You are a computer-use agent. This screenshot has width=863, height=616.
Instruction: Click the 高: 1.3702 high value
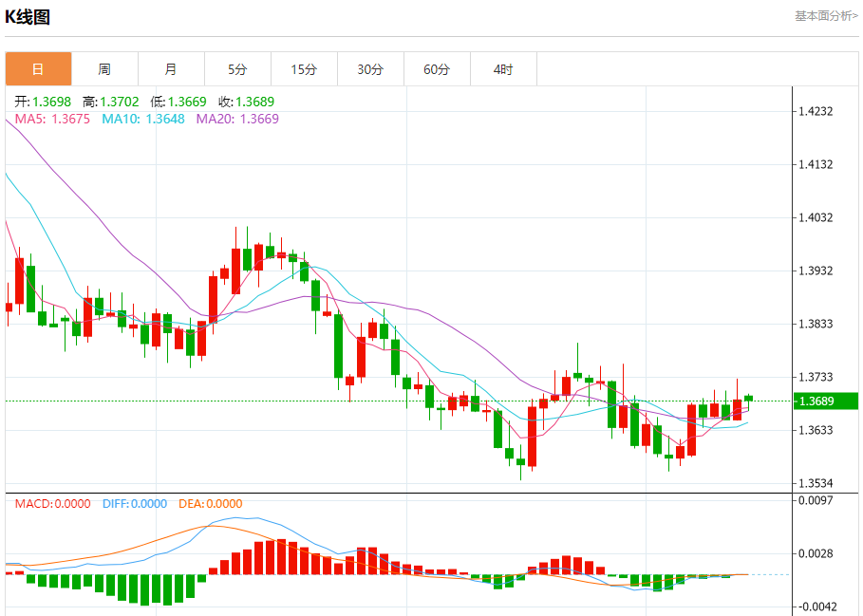111,102
